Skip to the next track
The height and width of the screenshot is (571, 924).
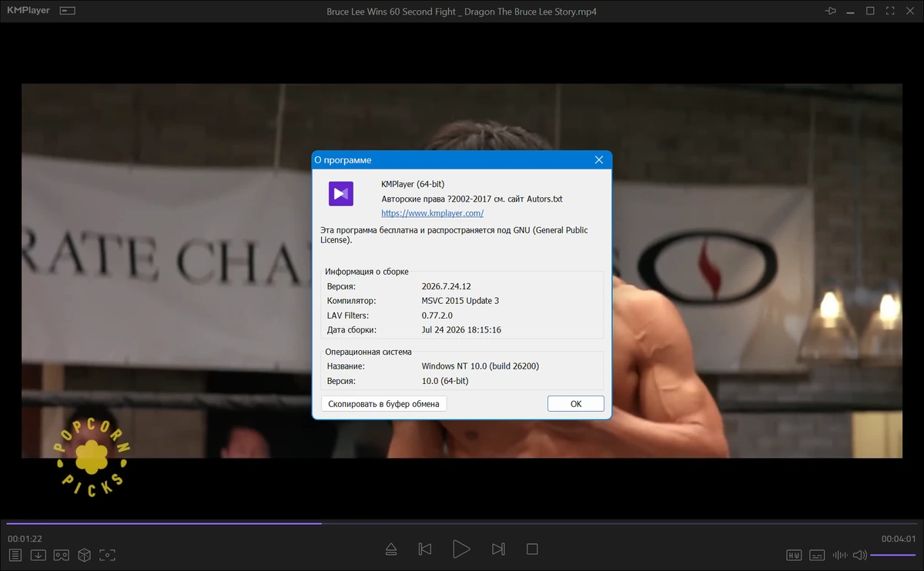click(498, 549)
